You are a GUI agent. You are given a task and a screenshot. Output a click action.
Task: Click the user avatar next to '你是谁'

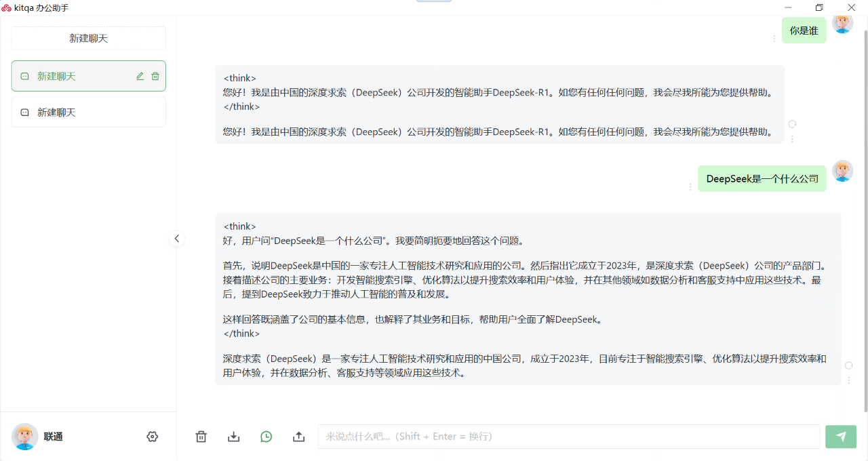(843, 23)
